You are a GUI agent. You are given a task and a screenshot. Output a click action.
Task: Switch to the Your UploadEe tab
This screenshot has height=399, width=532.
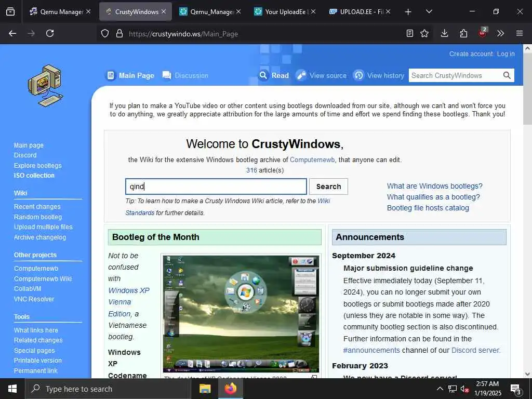pyautogui.click(x=285, y=11)
